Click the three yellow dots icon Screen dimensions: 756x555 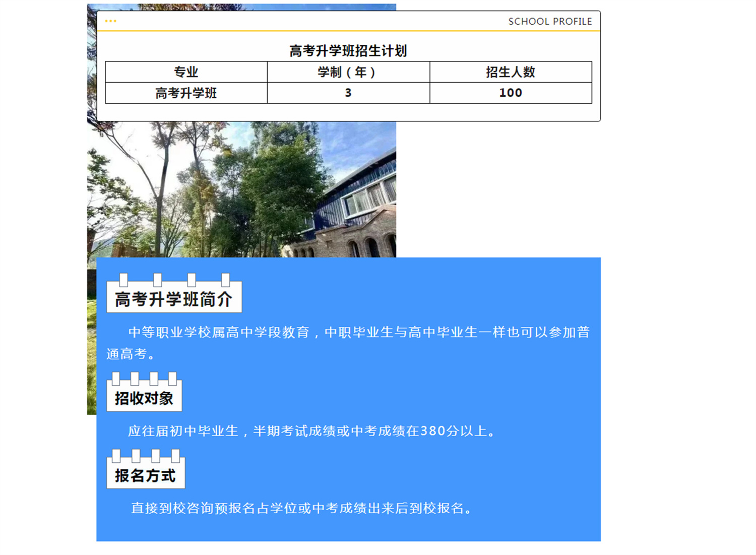(x=110, y=21)
